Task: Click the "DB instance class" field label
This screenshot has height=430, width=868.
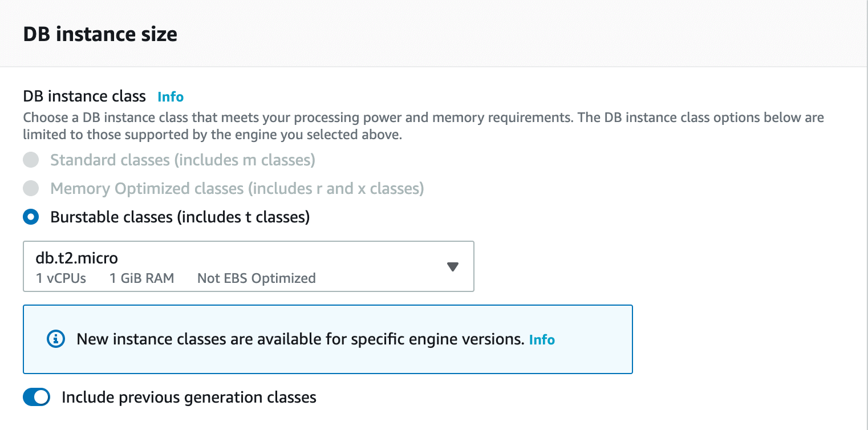Action: coord(84,96)
